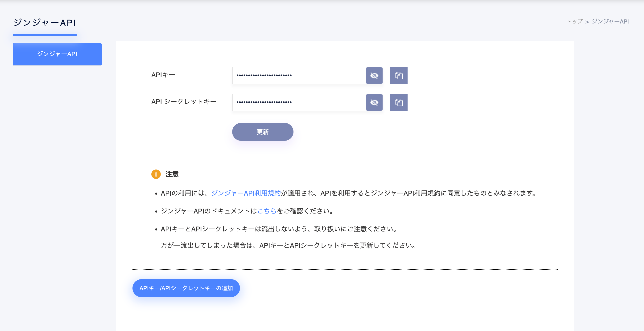Click the 注意 heading text
The width and height of the screenshot is (644, 331).
172,174
